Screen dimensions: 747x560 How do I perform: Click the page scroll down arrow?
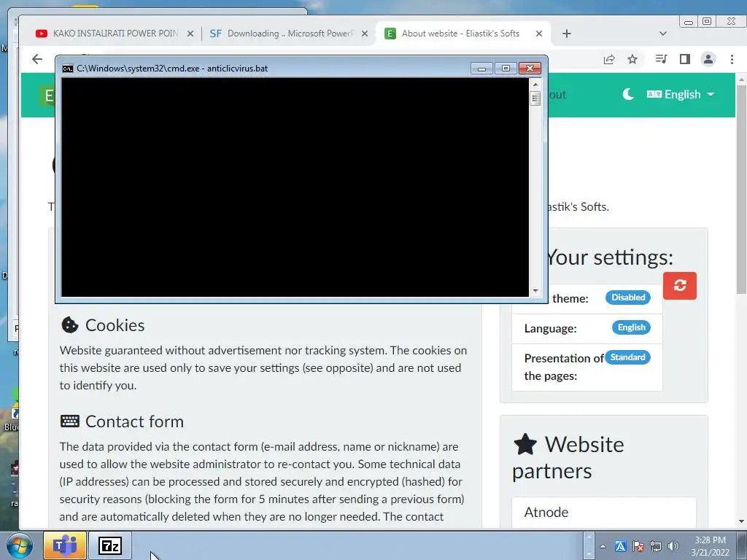(x=741, y=522)
